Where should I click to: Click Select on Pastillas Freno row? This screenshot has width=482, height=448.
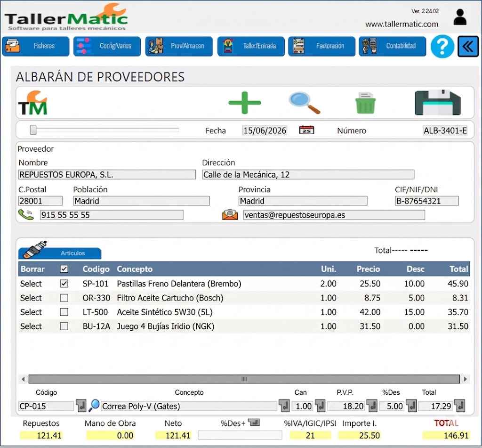tap(31, 284)
